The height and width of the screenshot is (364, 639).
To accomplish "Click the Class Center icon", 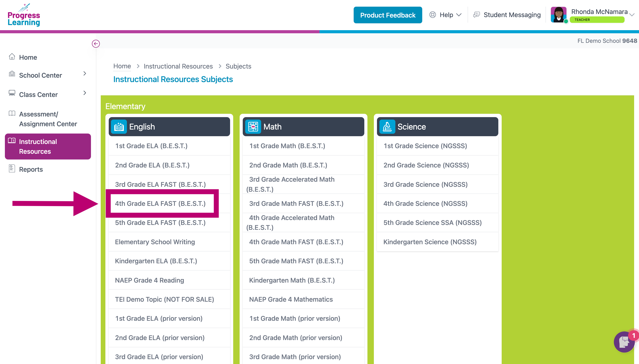I will (x=12, y=93).
